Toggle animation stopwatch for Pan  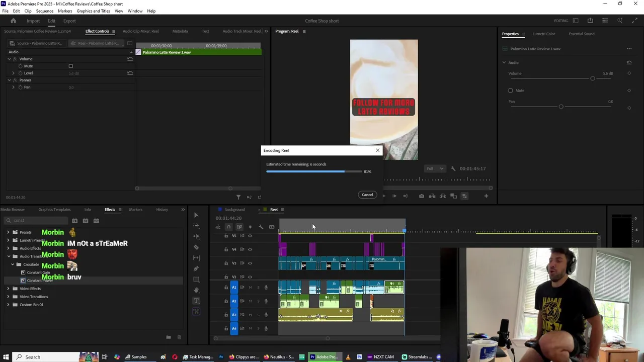coord(20,87)
